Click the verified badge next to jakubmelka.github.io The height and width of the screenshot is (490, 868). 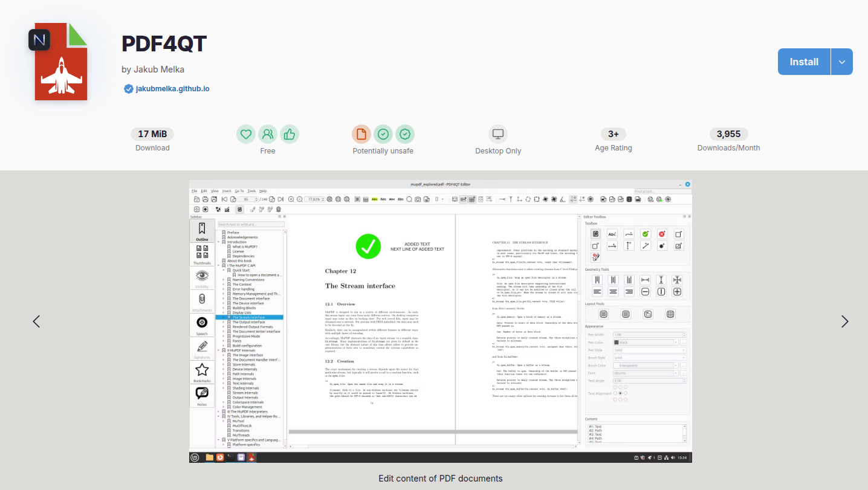click(x=128, y=89)
